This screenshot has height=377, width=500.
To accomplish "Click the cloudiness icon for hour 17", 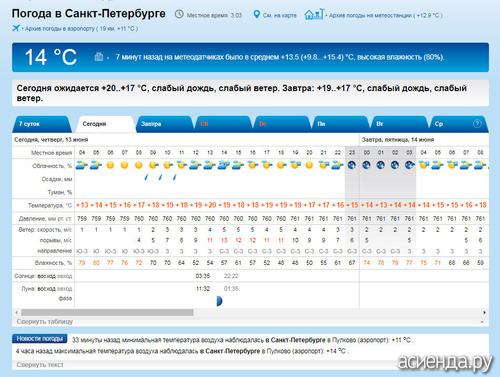I will point(266,165).
